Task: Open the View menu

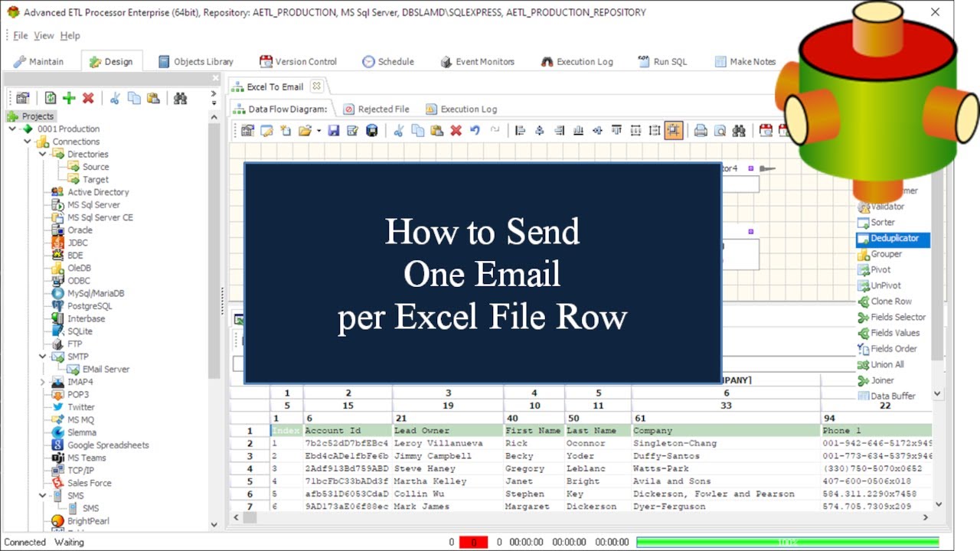Action: pyautogui.click(x=44, y=35)
